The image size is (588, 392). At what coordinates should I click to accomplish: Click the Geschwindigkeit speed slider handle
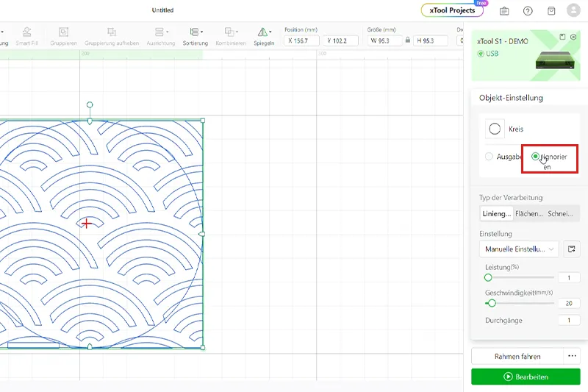click(492, 303)
